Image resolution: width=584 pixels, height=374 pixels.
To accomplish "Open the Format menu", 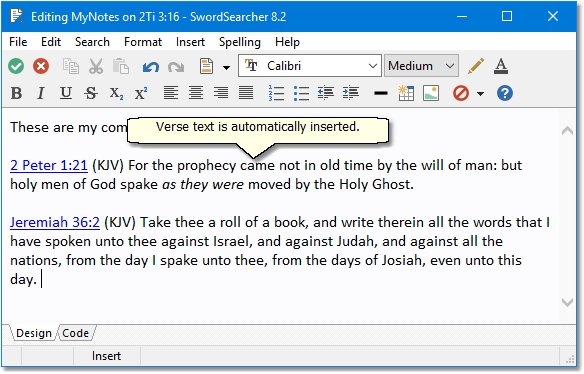I will tap(143, 42).
